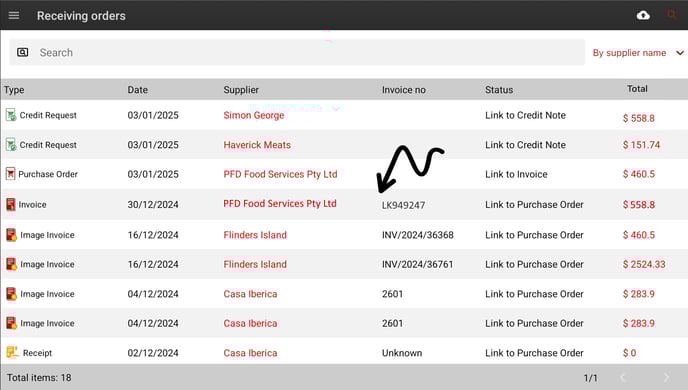Click total $ 151.74
This screenshot has width=688, height=390.
641,145
